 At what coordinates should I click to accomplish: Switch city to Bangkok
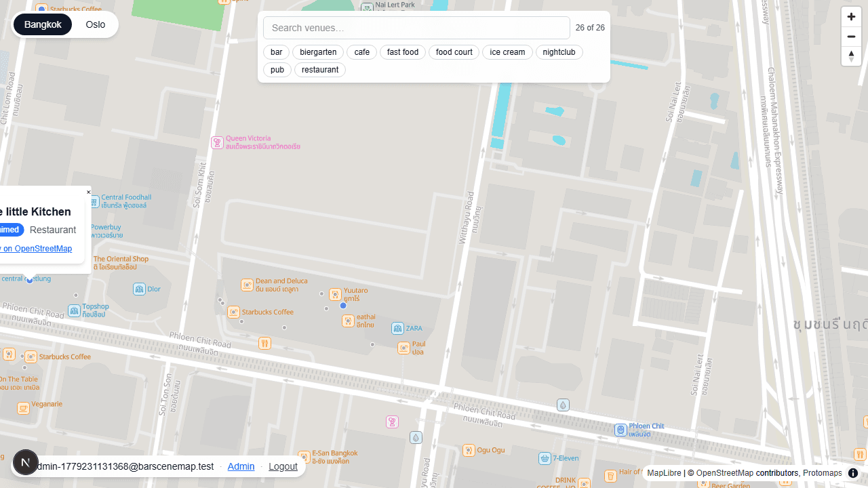click(x=43, y=25)
